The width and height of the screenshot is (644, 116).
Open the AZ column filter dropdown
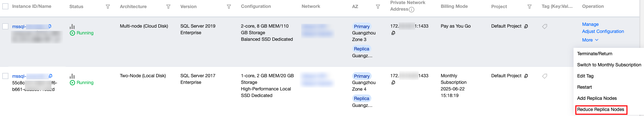click(x=378, y=7)
